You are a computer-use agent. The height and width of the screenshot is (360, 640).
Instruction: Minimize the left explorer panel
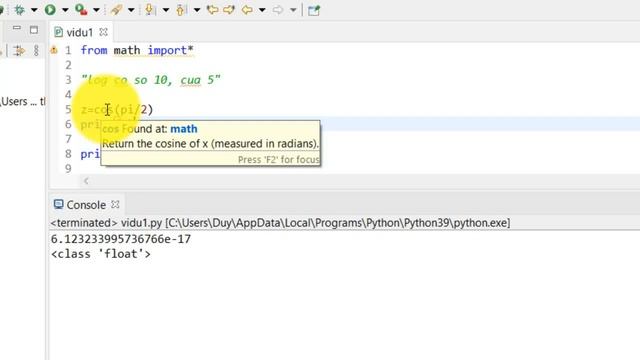[x=17, y=29]
